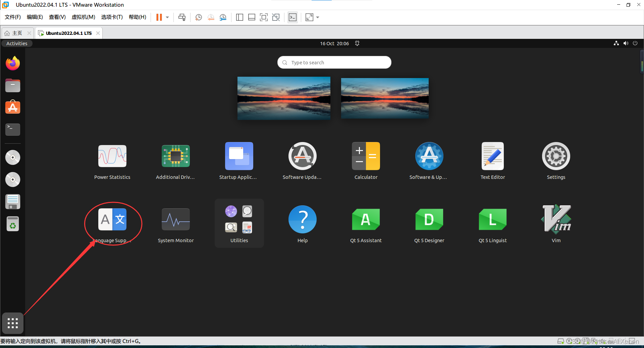This screenshot has width=644, height=348.
Task: Toggle the VMware library sidebar view icon
Action: pyautogui.click(x=239, y=17)
